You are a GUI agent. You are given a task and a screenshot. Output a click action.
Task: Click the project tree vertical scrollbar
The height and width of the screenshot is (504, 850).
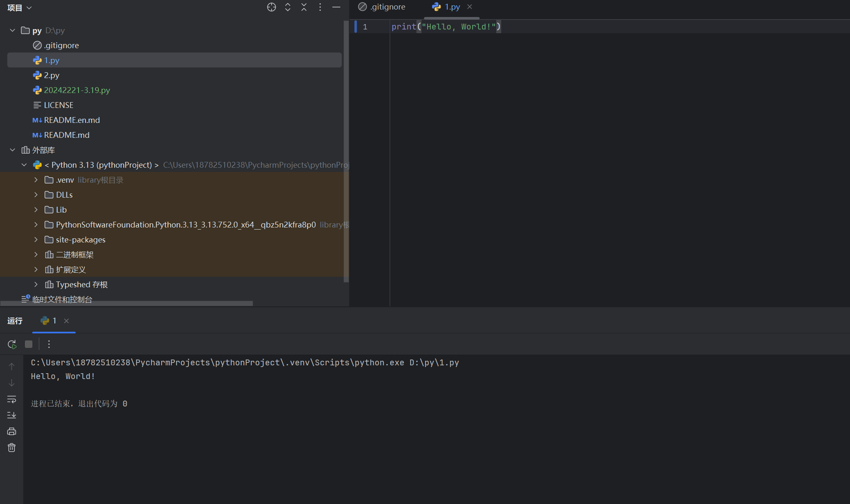click(x=346, y=152)
